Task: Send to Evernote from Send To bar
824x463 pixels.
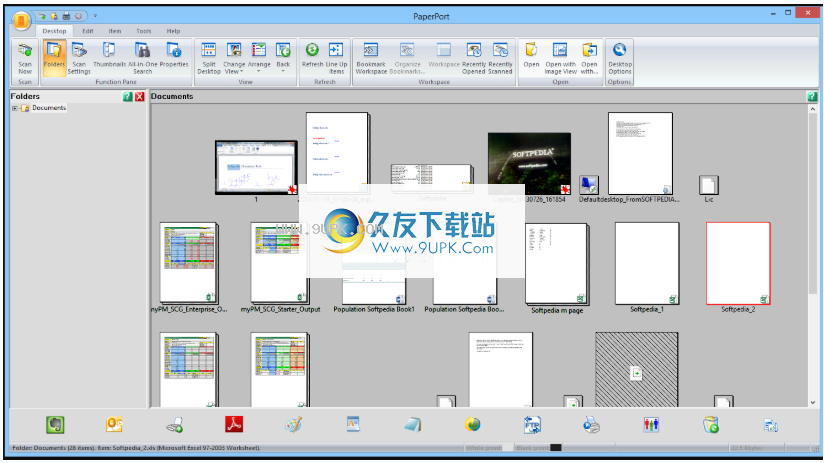Action: pos(55,425)
